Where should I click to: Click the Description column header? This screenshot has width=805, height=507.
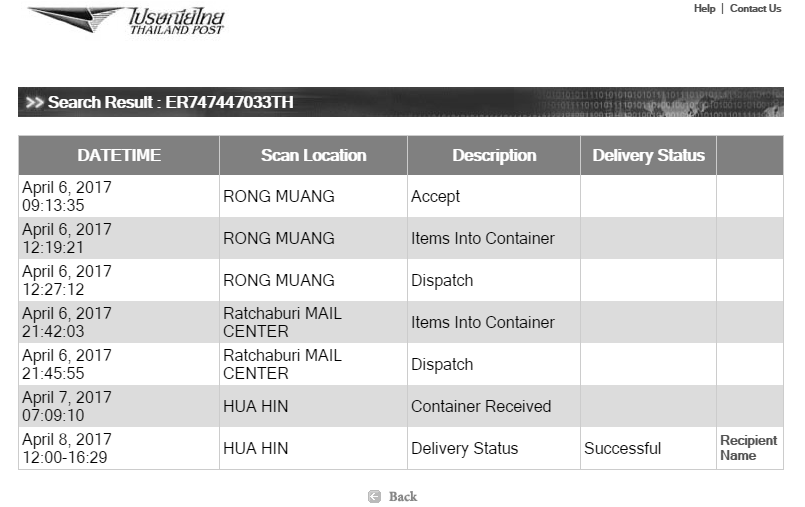494,155
